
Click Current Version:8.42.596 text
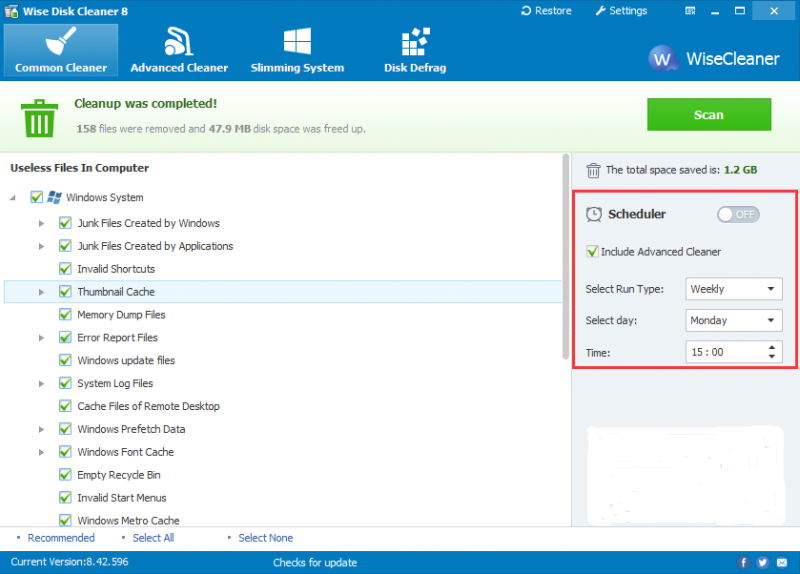69,562
